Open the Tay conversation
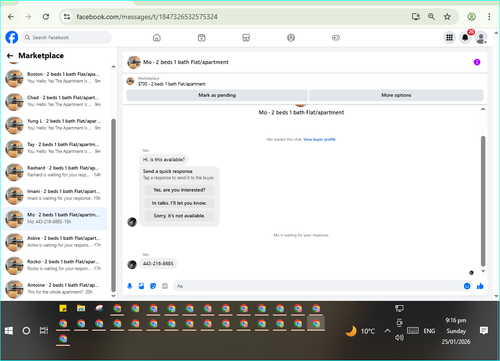500x361 pixels. coord(55,148)
